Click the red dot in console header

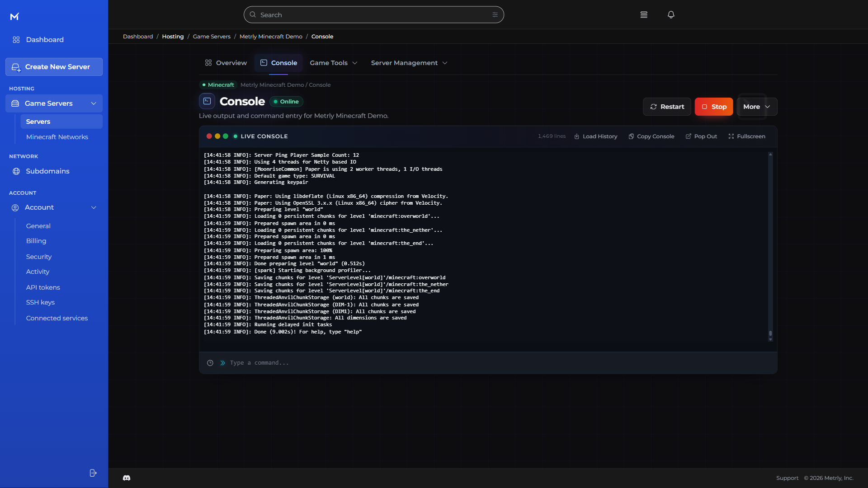(209, 136)
